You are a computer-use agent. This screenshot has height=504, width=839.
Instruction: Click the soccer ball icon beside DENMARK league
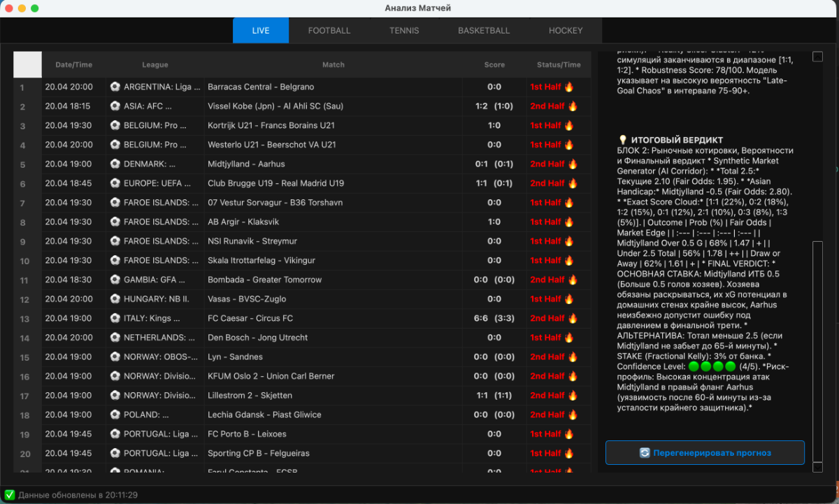pos(115,164)
